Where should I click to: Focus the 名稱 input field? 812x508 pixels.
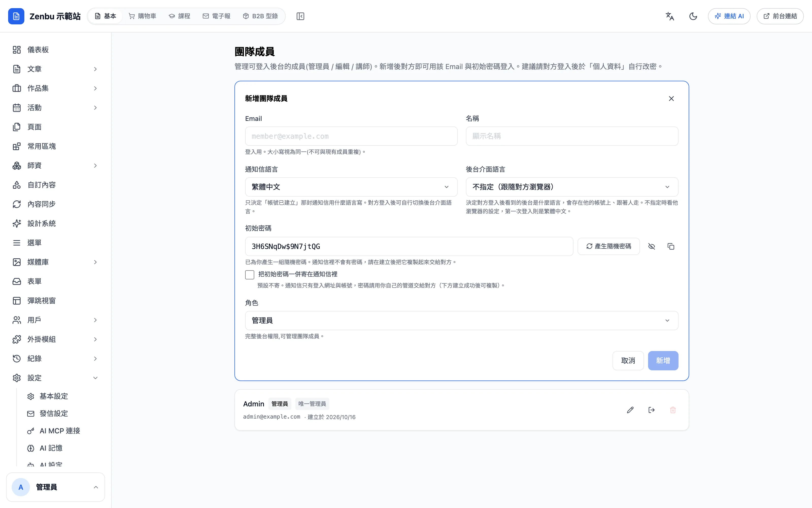click(x=572, y=136)
